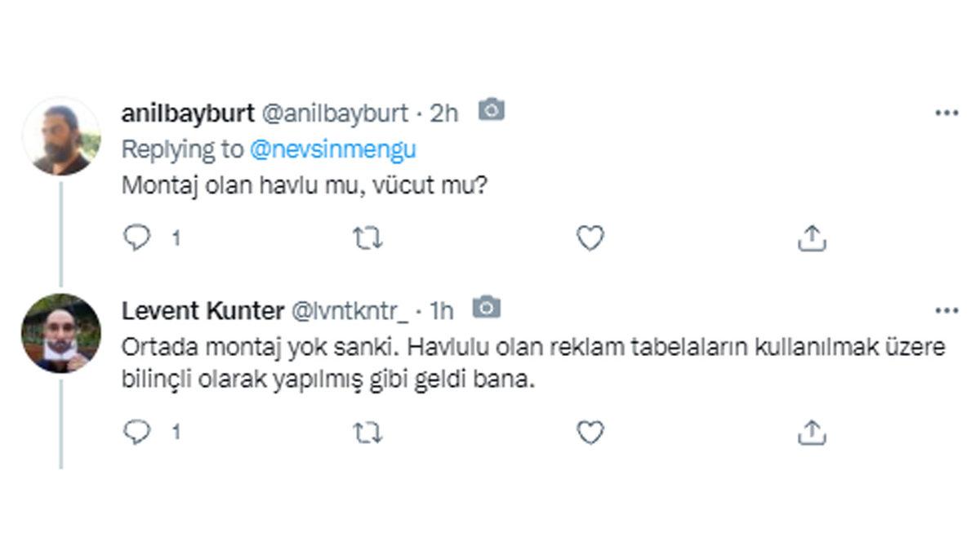This screenshot has height=551, width=980.
Task: Retweet anilbayburt's tweet
Action: [367, 238]
